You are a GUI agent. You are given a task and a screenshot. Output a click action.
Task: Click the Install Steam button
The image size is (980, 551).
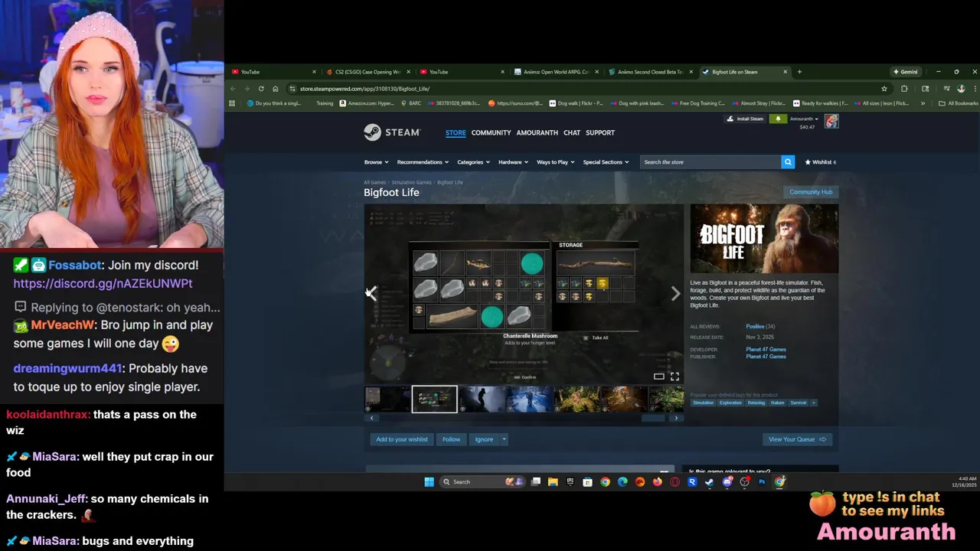click(745, 119)
